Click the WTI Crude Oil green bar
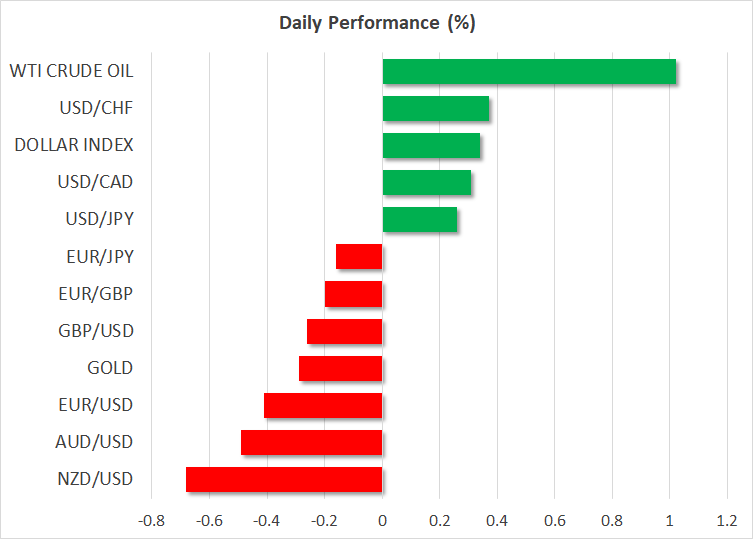 [x=529, y=72]
